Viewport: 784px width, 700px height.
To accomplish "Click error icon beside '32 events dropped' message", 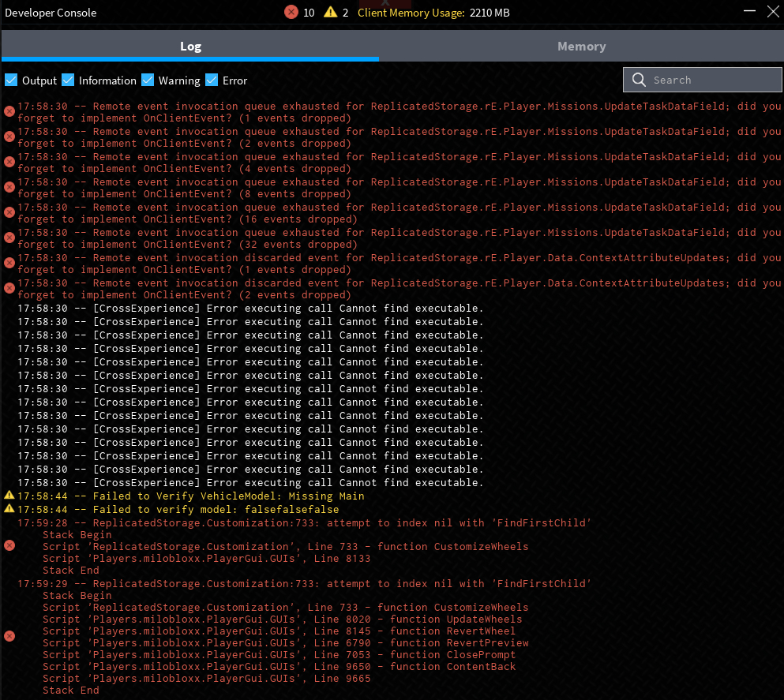I will click(x=9, y=238).
